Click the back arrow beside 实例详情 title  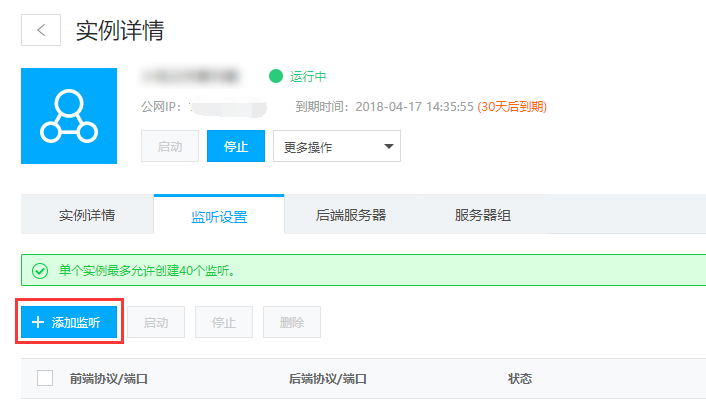(x=41, y=30)
